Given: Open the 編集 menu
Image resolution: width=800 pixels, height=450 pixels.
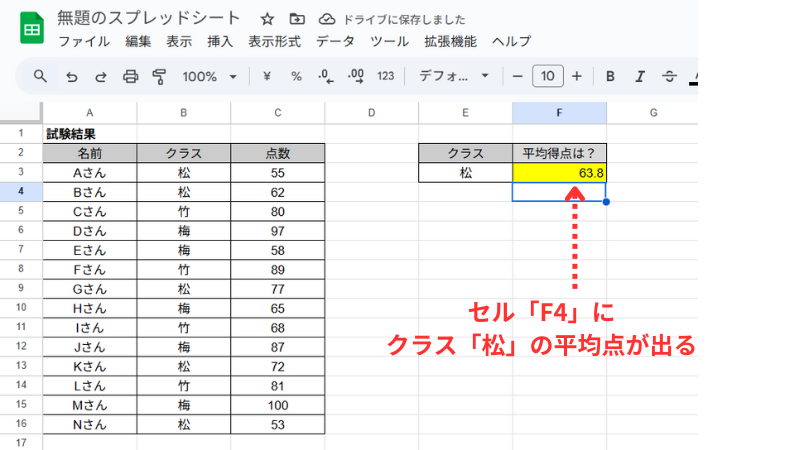Looking at the screenshot, I should [138, 42].
